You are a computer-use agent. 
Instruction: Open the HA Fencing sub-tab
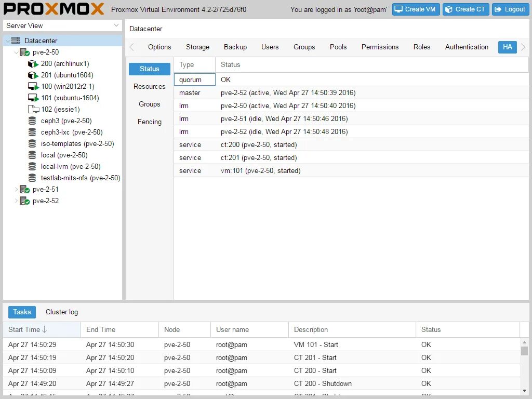click(x=149, y=122)
